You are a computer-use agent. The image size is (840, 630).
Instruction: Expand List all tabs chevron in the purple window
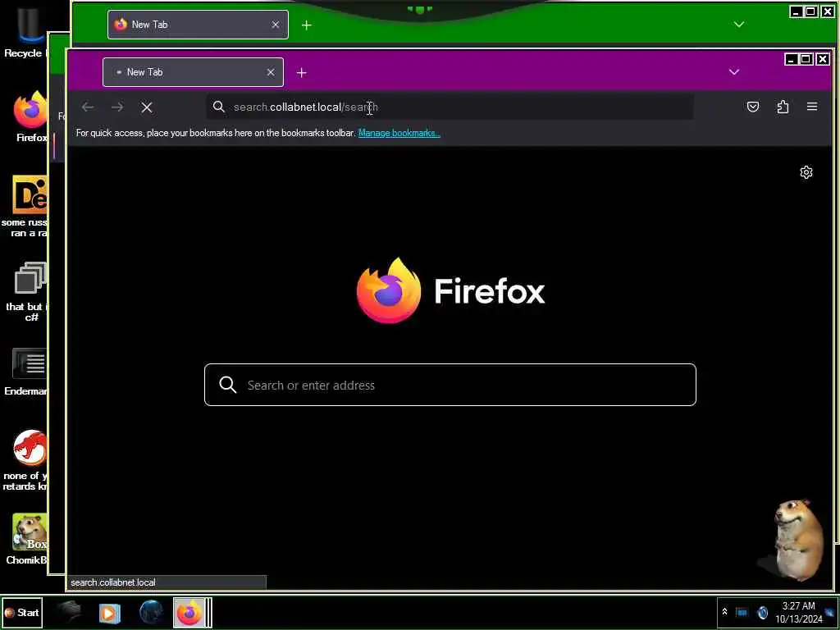point(734,72)
